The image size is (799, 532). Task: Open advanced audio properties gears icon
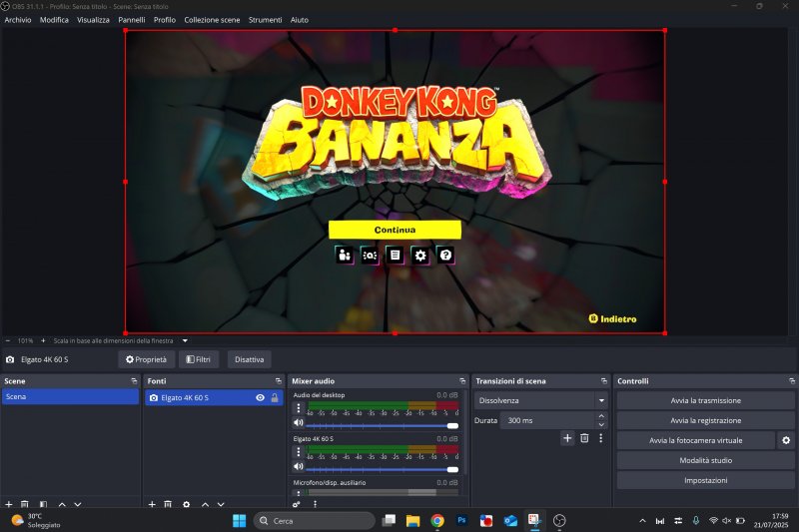tap(297, 505)
